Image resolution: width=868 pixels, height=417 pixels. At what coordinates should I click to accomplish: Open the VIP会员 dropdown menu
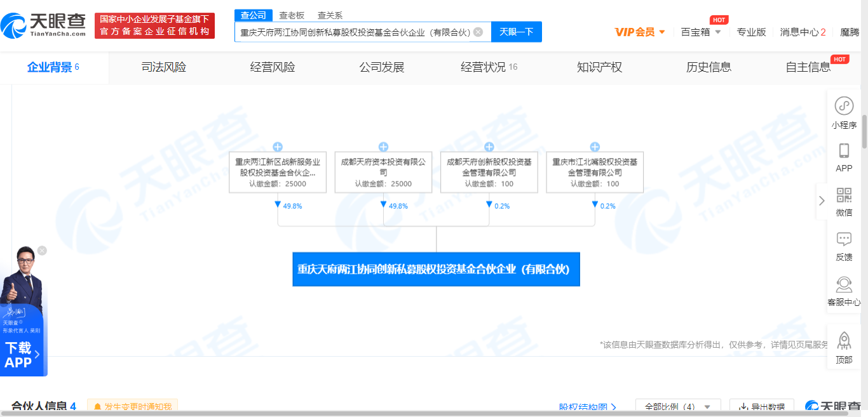tap(640, 32)
